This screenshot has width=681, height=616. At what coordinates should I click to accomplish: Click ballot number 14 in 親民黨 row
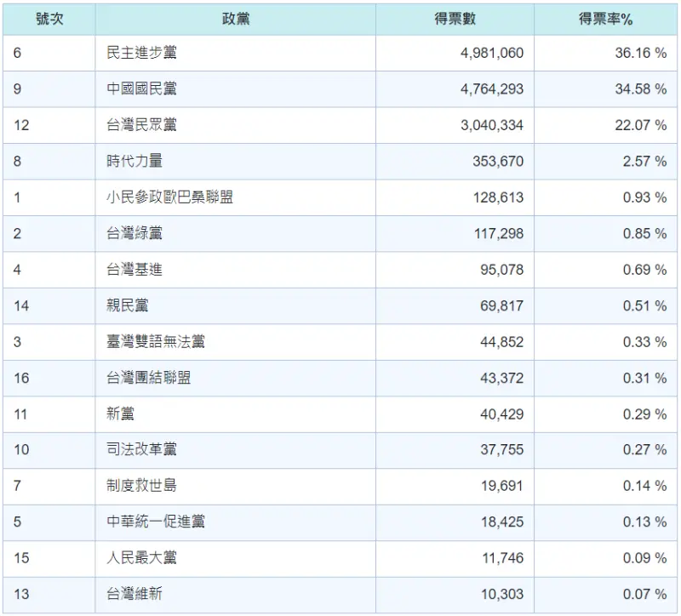point(21,305)
